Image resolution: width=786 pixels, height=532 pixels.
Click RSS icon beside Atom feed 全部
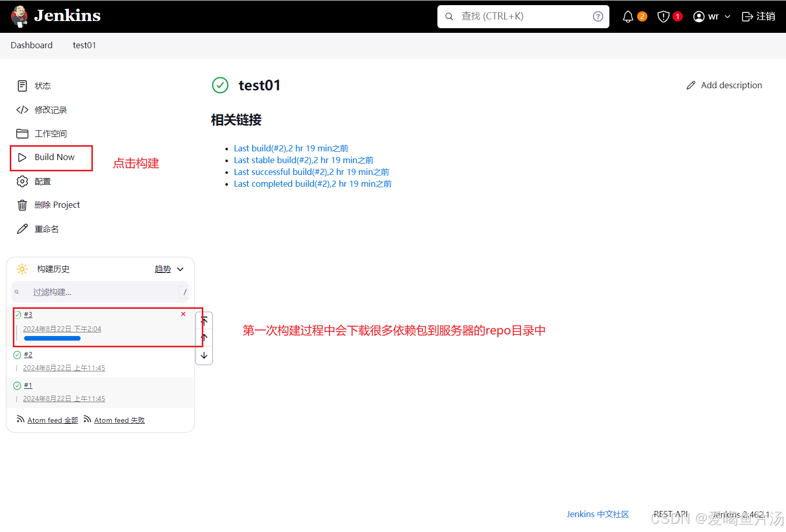pyautogui.click(x=21, y=419)
